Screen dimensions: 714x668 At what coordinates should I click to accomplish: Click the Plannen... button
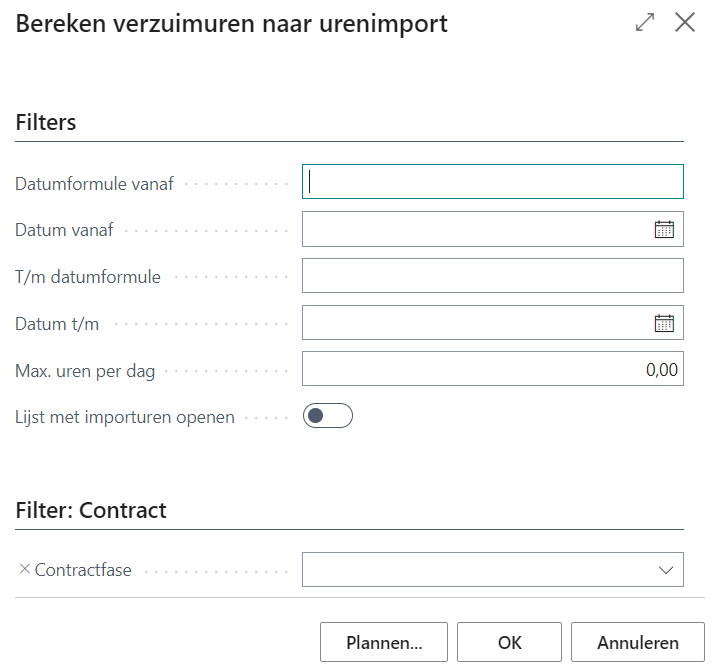[384, 643]
